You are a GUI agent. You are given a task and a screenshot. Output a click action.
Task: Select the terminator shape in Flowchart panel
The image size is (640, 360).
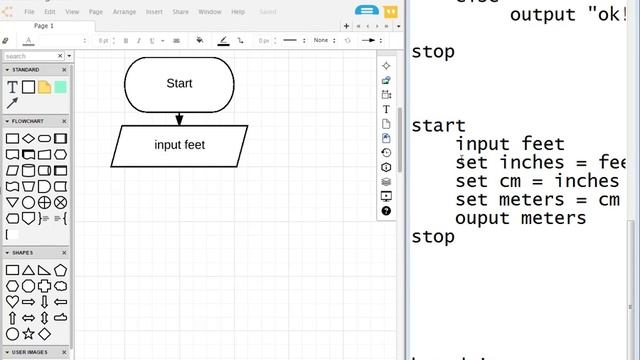click(x=44, y=139)
